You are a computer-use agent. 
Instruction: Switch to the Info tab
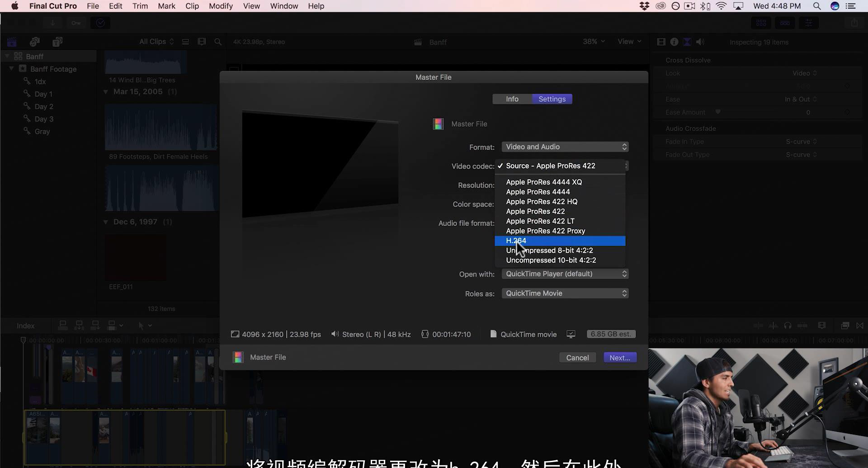pos(512,99)
